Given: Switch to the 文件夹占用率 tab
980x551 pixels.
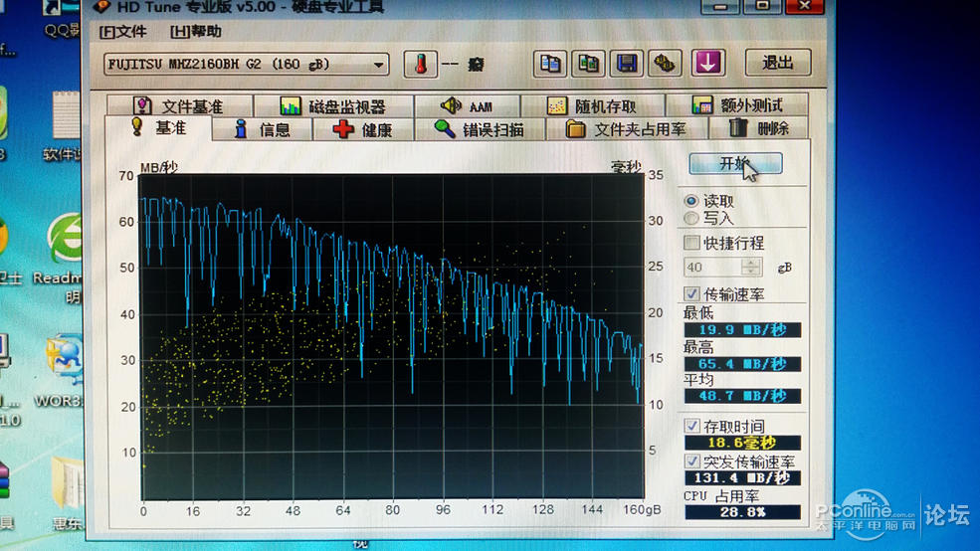Looking at the screenshot, I should [x=627, y=129].
